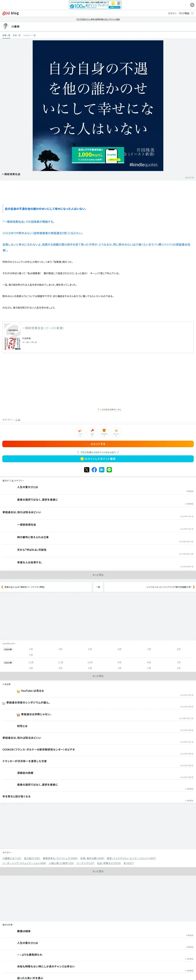
Task: Click ログインしてポイント獲得 button
Action: (98, 459)
